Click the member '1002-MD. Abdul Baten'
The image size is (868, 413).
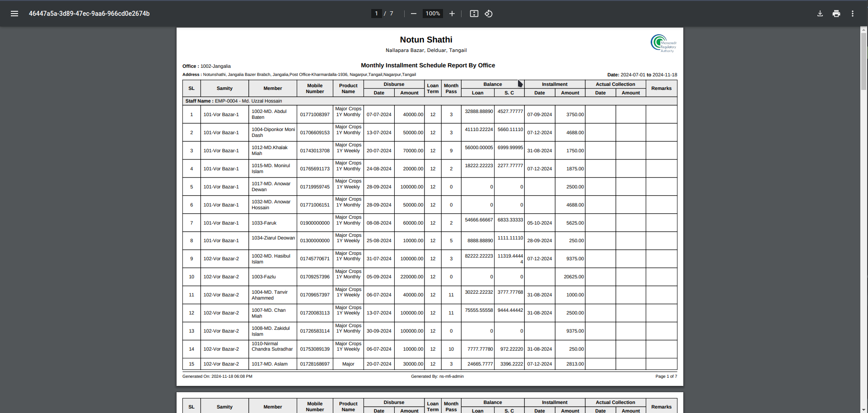[x=269, y=114]
